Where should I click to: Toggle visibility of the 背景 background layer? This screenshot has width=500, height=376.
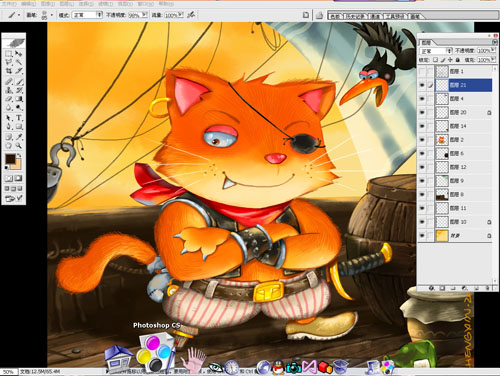(422, 236)
